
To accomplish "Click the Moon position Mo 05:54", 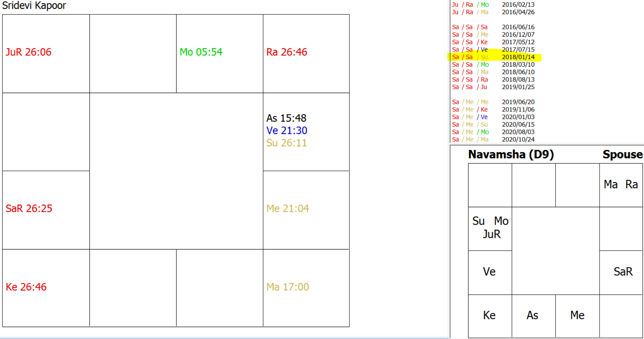I will (201, 52).
